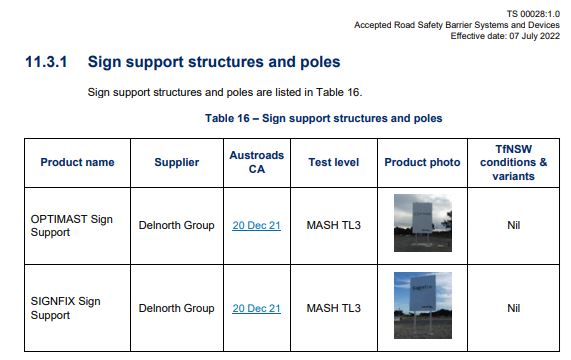Open the OPTIMAST row 20 Dec 21 link
This screenshot has width=571, height=360.
pos(256,225)
